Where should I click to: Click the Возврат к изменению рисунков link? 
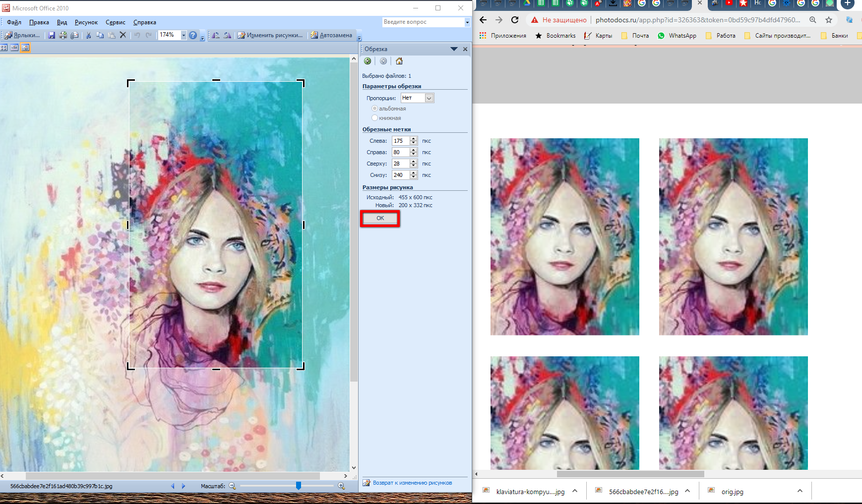tap(412, 483)
